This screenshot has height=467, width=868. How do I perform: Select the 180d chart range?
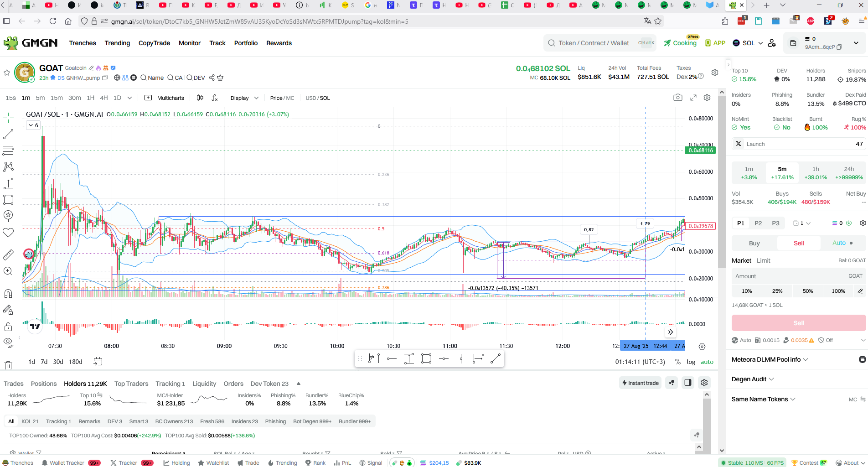click(75, 362)
